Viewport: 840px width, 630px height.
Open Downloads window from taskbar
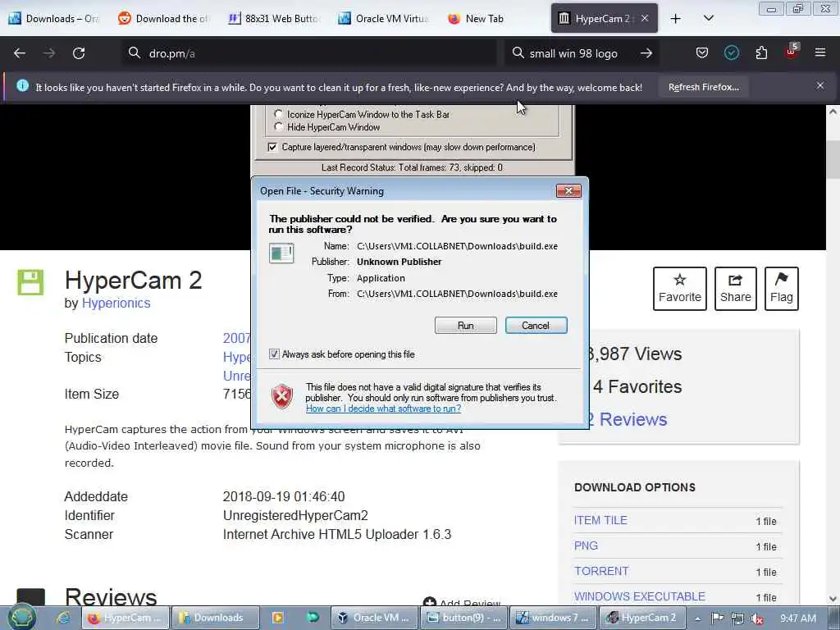click(214, 618)
